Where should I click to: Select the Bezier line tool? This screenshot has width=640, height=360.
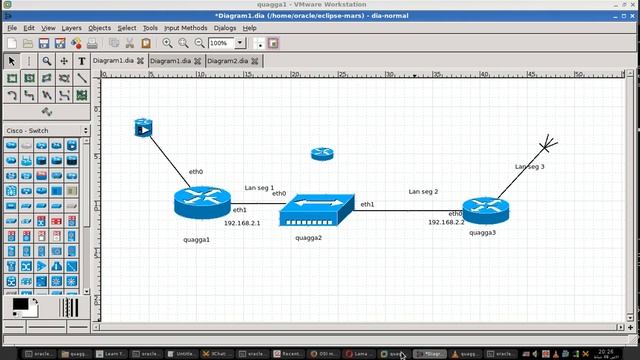pos(64,96)
